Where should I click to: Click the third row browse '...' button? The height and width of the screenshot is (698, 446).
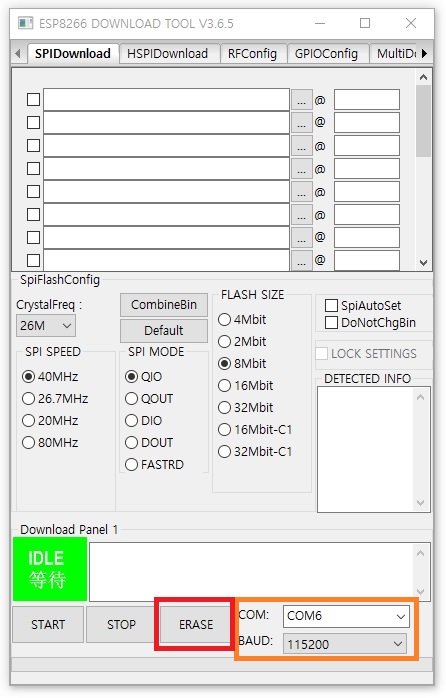point(302,146)
